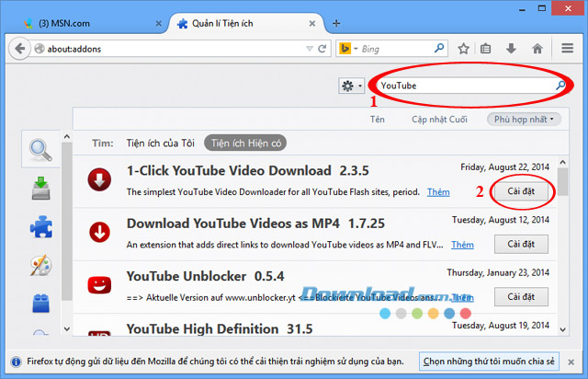Go back with the browser back arrow
Viewport: 588px width, 379px height.
(19, 49)
